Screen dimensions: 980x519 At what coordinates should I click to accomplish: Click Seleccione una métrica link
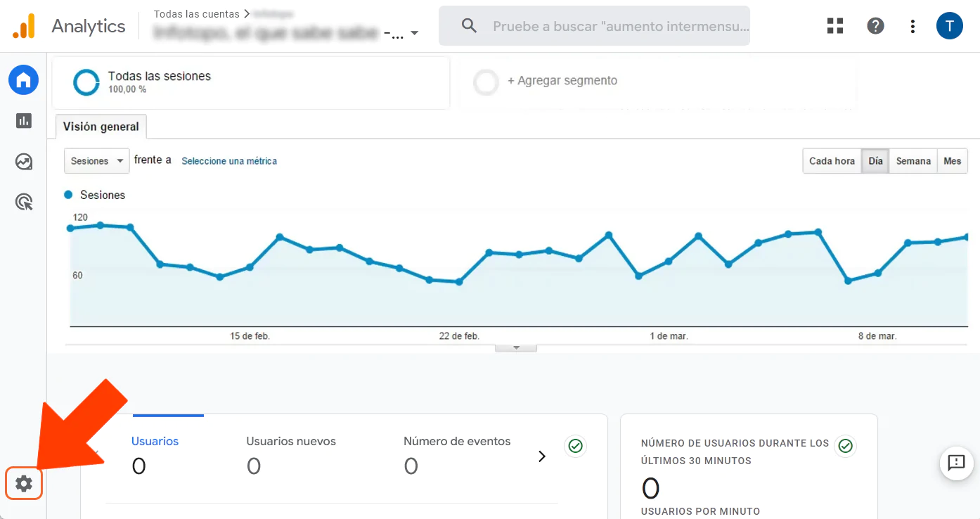point(230,161)
